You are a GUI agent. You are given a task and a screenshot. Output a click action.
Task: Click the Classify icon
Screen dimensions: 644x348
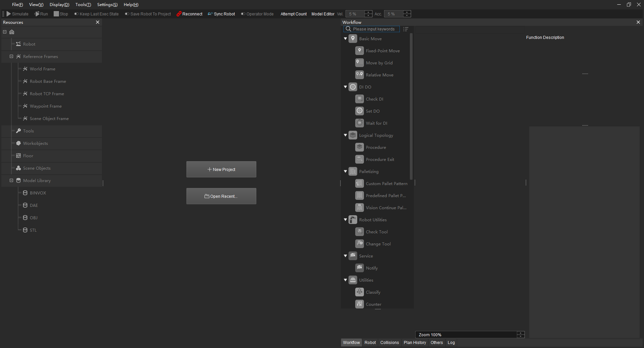pyautogui.click(x=360, y=292)
